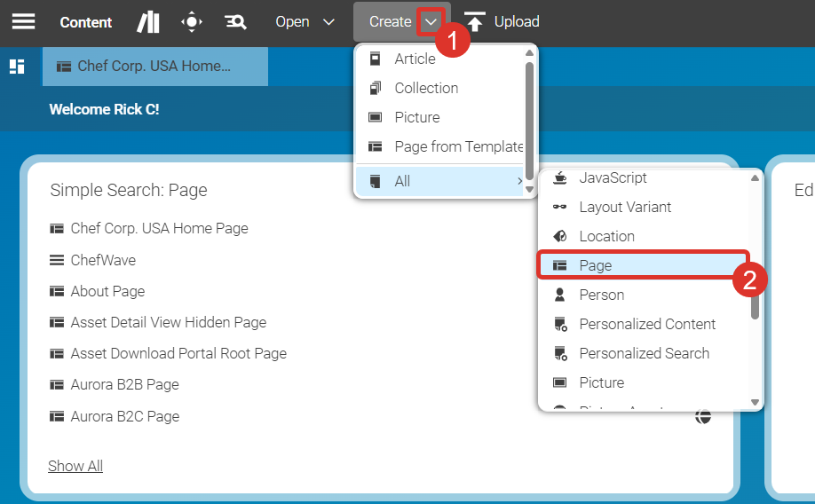Click the submenu scroll down arrow
The image size is (815, 504).
tap(756, 402)
